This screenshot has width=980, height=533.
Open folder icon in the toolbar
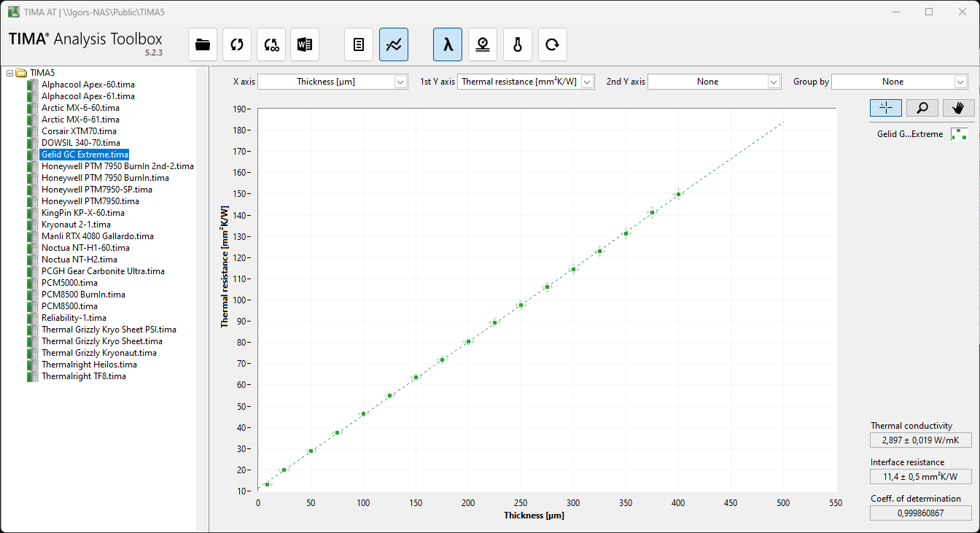coord(203,44)
